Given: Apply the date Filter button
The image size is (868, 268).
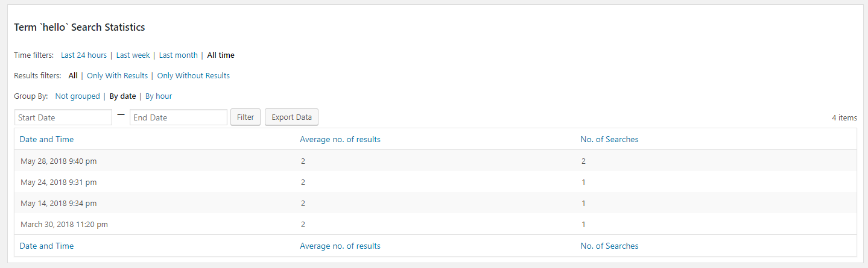Looking at the screenshot, I should pos(246,117).
